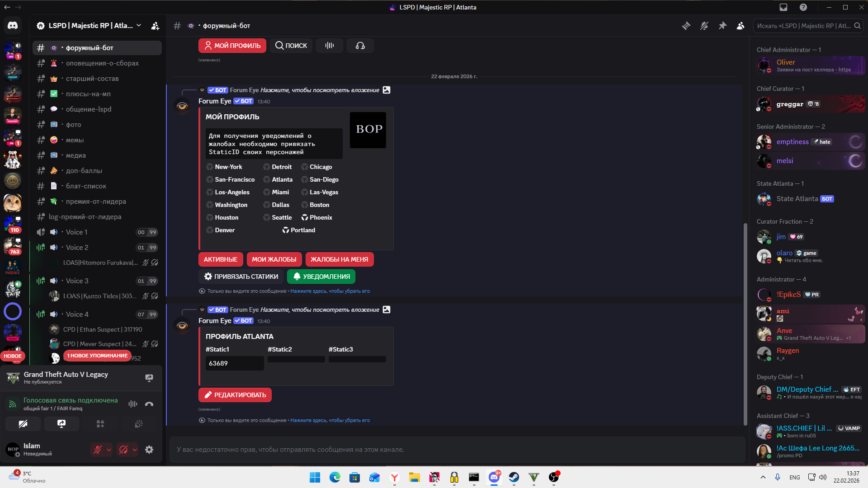Image resolution: width=868 pixels, height=488 pixels.
Task: Click ЖАЛОБЫ НА МЕНЯ button
Action: [x=339, y=259]
